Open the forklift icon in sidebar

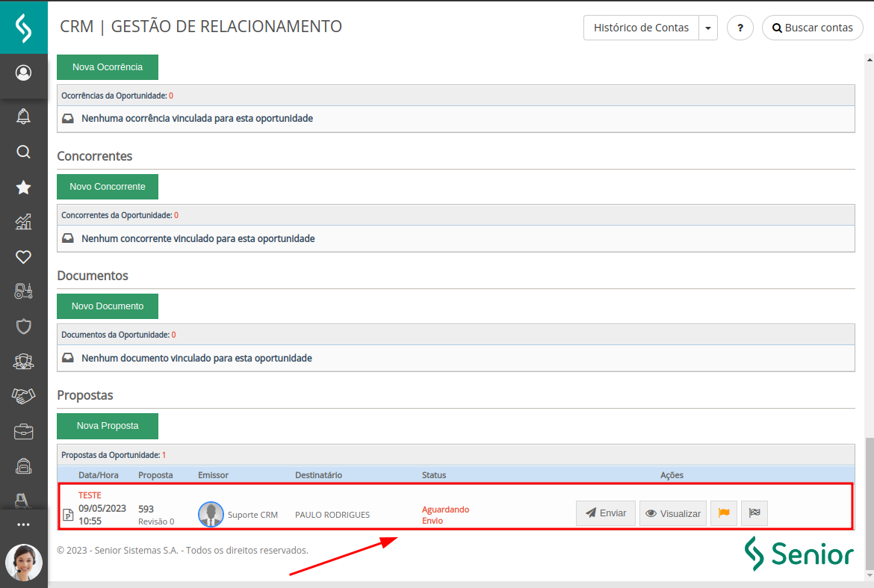pyautogui.click(x=23, y=501)
